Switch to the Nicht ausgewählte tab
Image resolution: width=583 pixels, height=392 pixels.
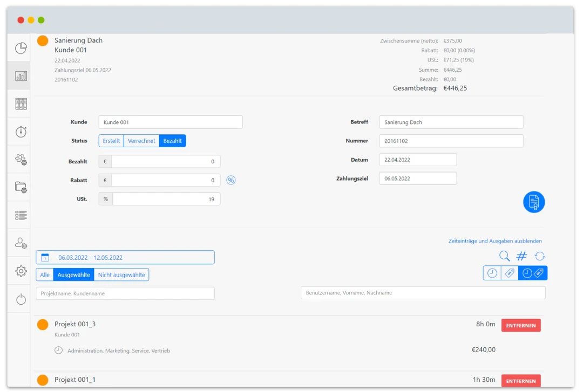pyautogui.click(x=121, y=275)
